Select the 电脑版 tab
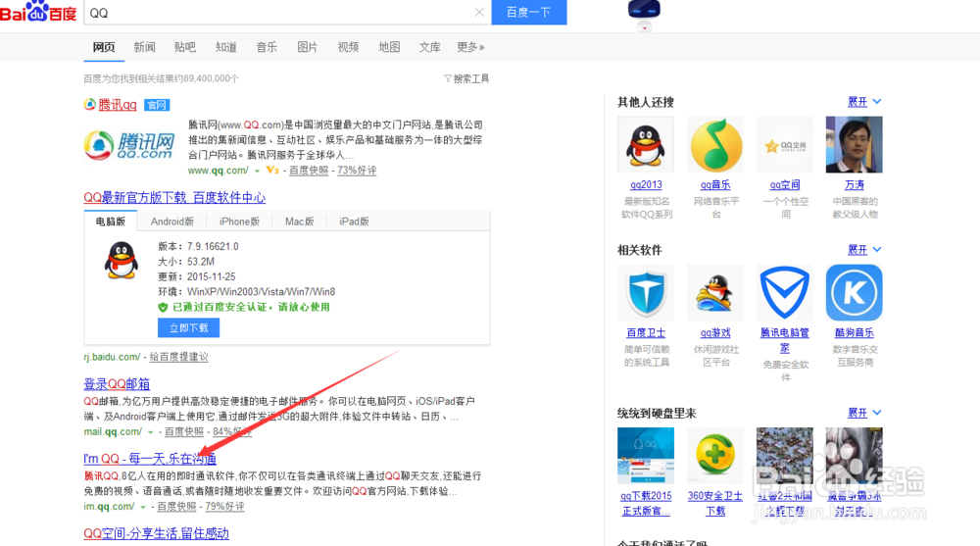This screenshot has height=546, width=980. (x=111, y=222)
